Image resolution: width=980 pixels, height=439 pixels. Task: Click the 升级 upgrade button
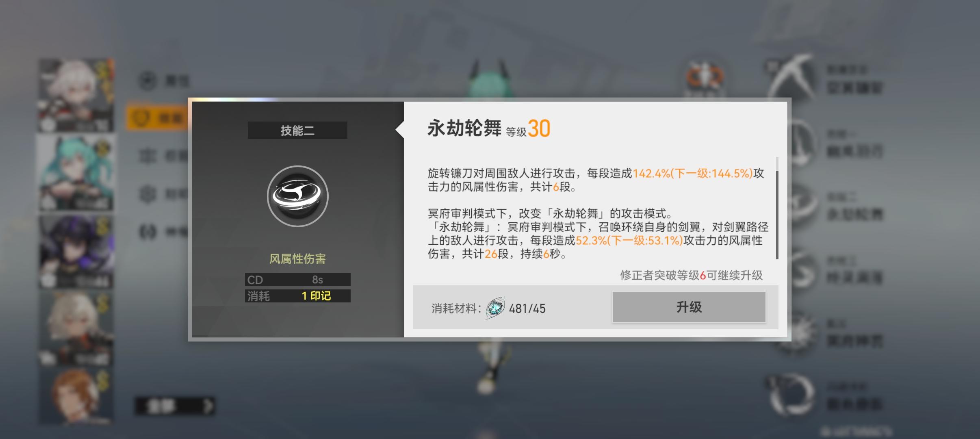689,307
